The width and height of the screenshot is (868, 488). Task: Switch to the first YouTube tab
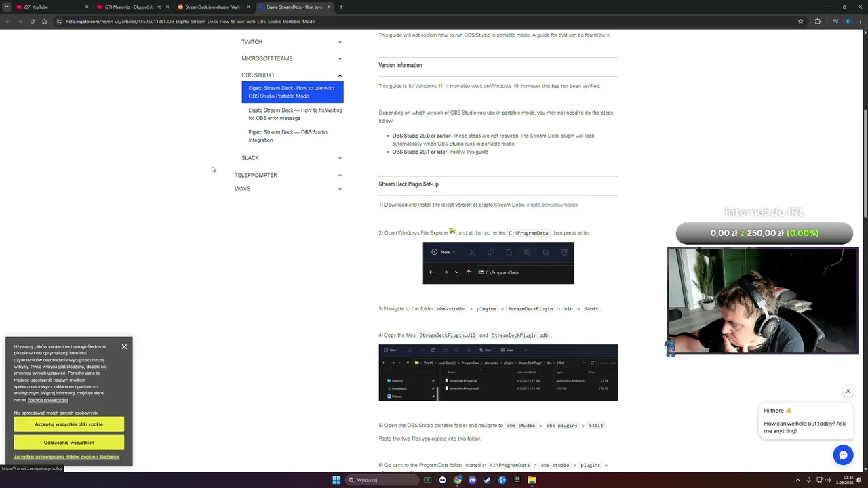[x=52, y=7]
